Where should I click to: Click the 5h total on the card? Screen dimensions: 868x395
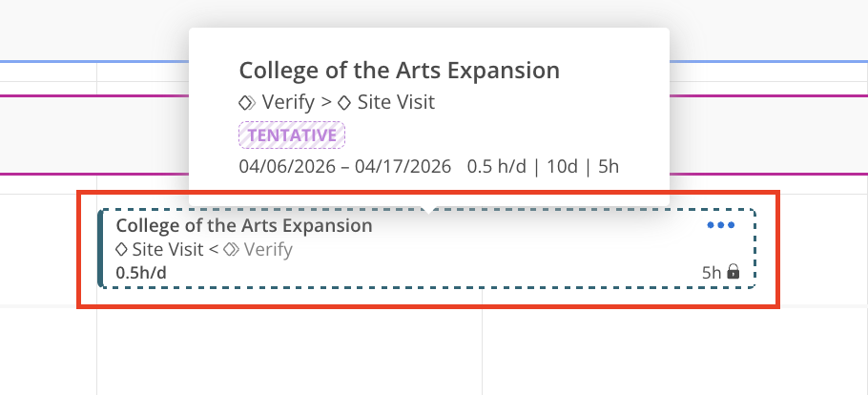(x=712, y=273)
